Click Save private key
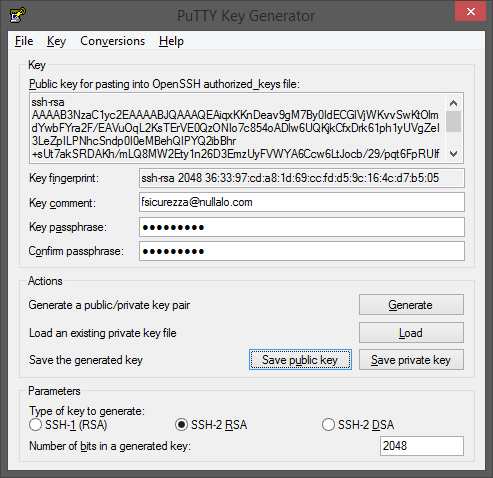 (411, 360)
